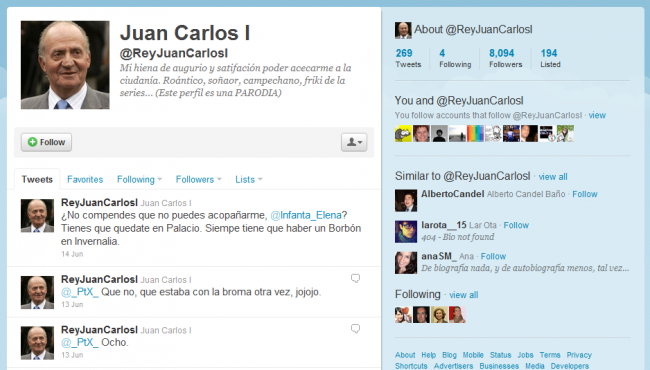Click larota__15 profile avatar
Viewport: 650px width, 370px height.
(406, 232)
